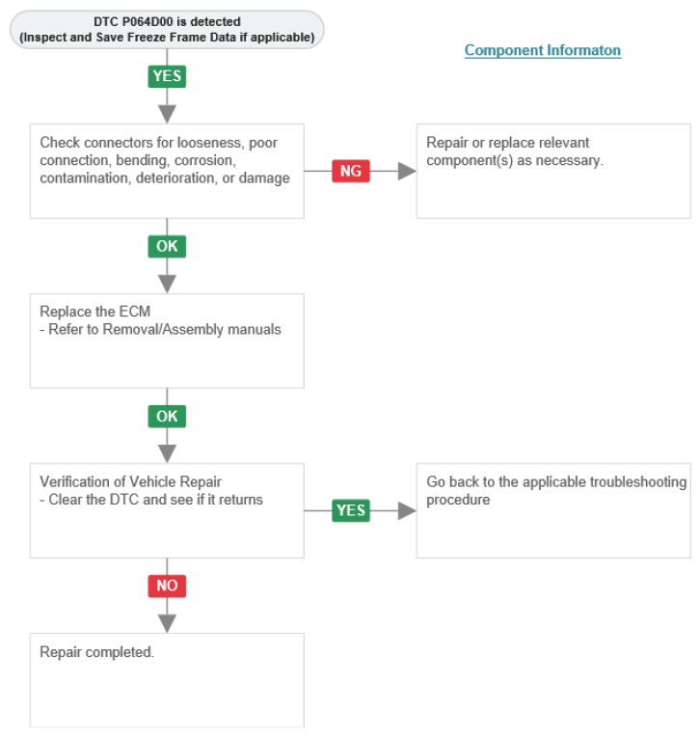This screenshot has width=700, height=737.
Task: Select the Replace the ECM box
Action: 167,341
